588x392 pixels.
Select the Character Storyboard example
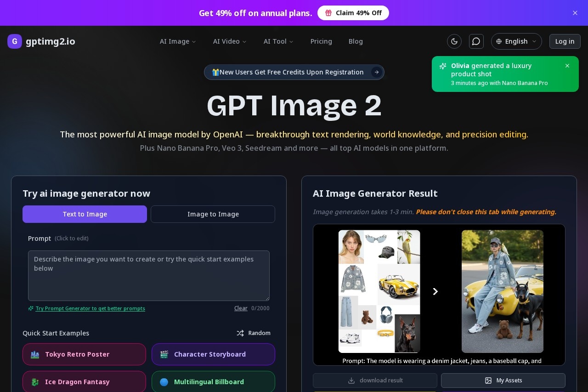coord(213,354)
